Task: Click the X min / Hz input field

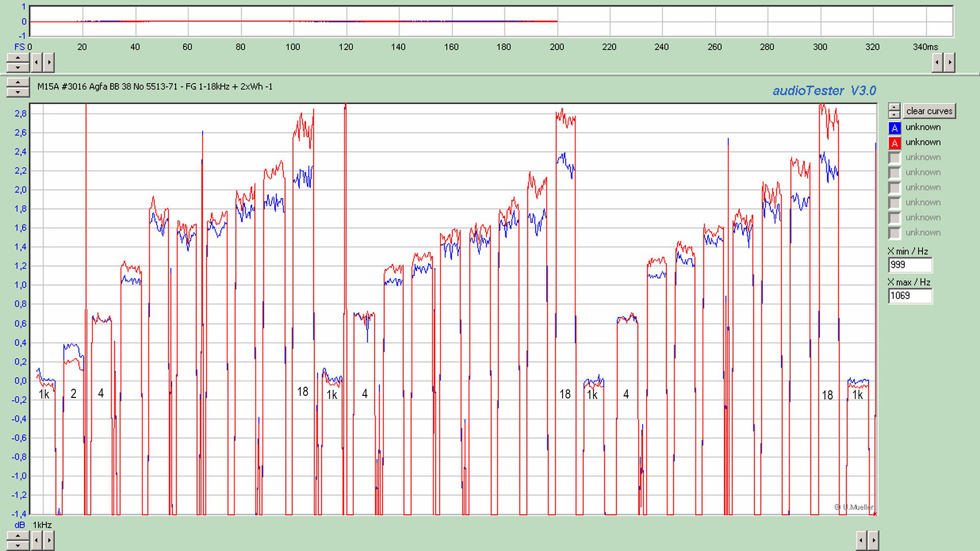Action: [x=910, y=265]
